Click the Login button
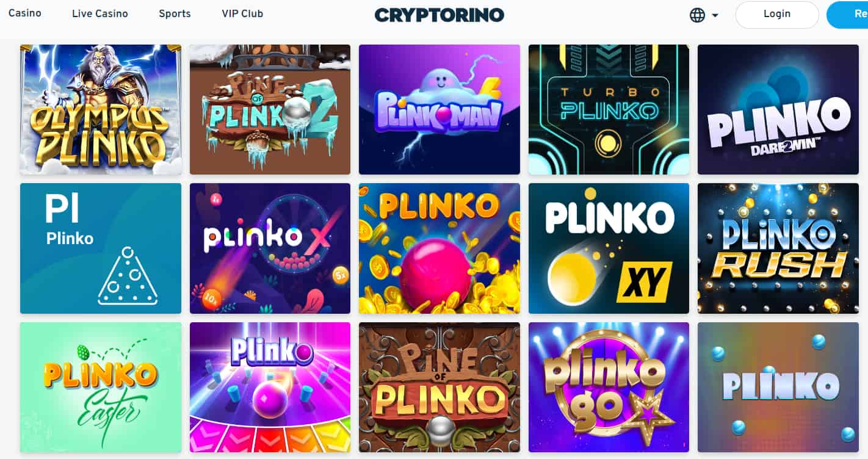The width and height of the screenshot is (868, 459). click(777, 15)
